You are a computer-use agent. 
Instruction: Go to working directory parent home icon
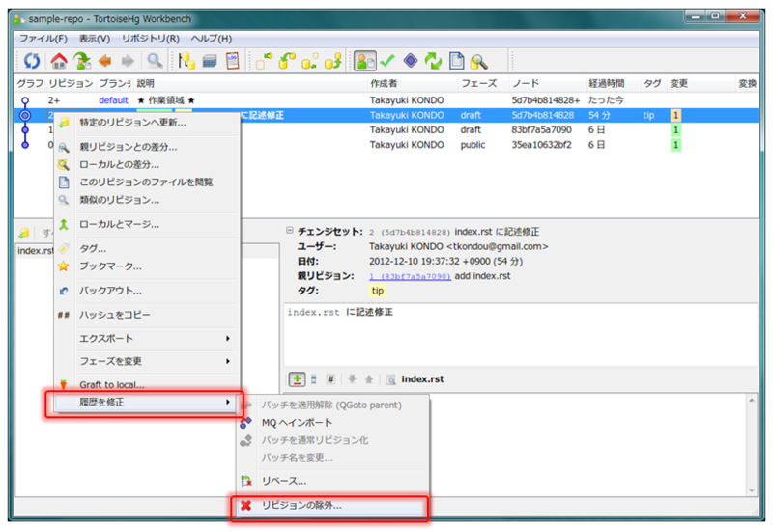pyautogui.click(x=59, y=61)
